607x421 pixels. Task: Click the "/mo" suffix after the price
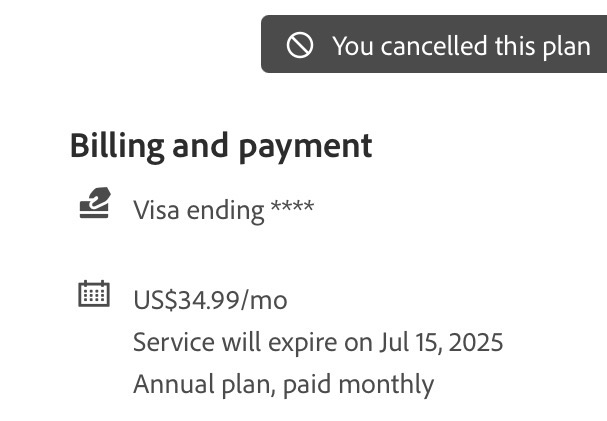pyautogui.click(x=266, y=300)
